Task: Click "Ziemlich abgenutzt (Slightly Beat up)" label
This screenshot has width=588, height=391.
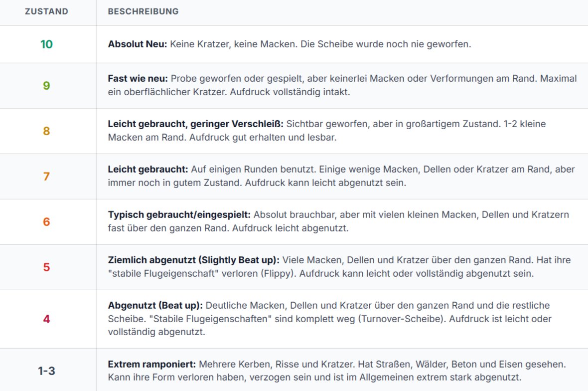Action: tap(195, 260)
